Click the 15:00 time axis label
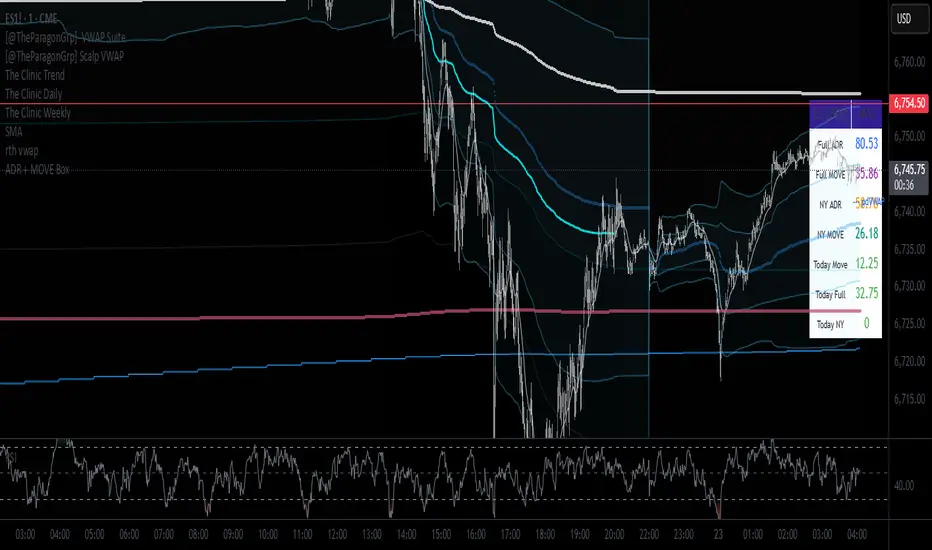 point(441,534)
